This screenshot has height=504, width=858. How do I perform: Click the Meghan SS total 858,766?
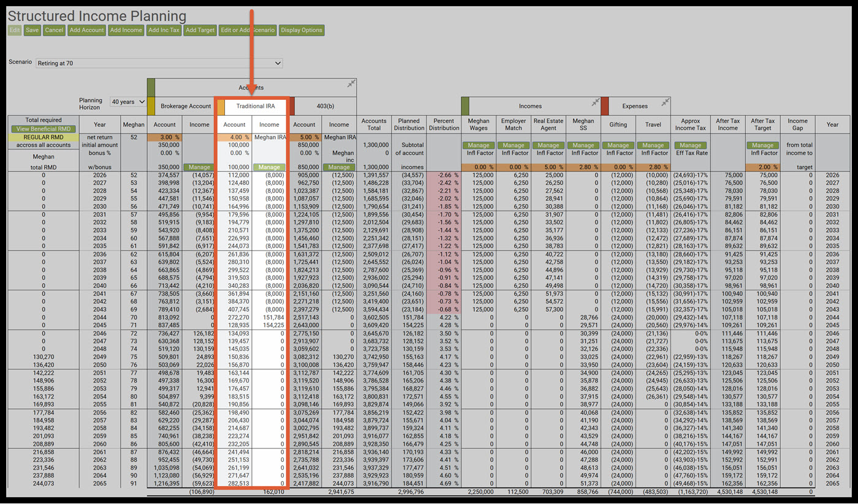pyautogui.click(x=587, y=491)
